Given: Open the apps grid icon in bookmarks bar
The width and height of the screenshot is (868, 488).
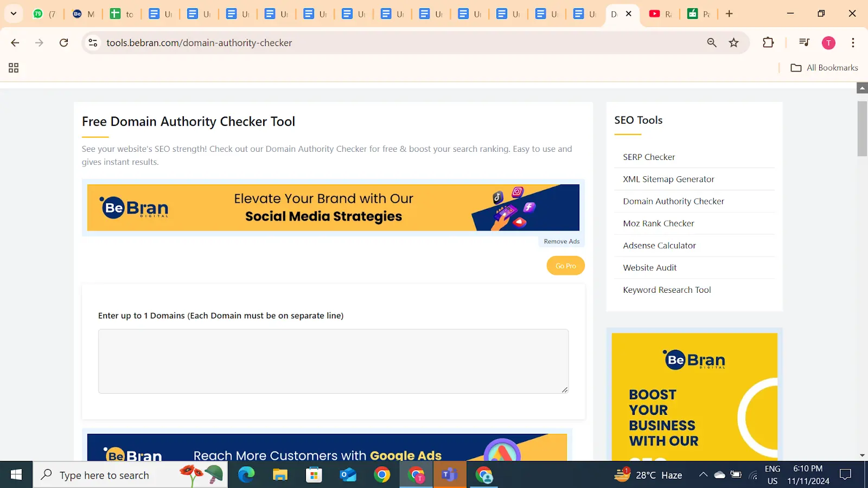Looking at the screenshot, I should tap(14, 68).
